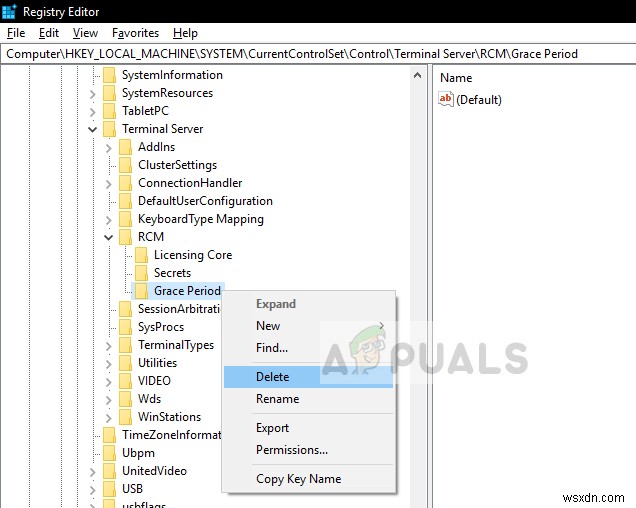Image resolution: width=636 pixels, height=508 pixels.
Task: Select the KeyboardType Mapping folder icon
Action: pyautogui.click(x=126, y=219)
